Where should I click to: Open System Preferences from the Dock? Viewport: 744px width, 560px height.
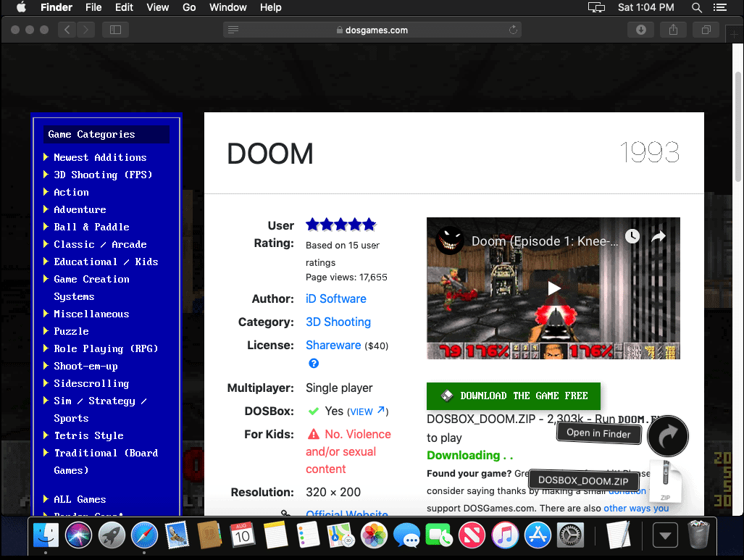(570, 535)
